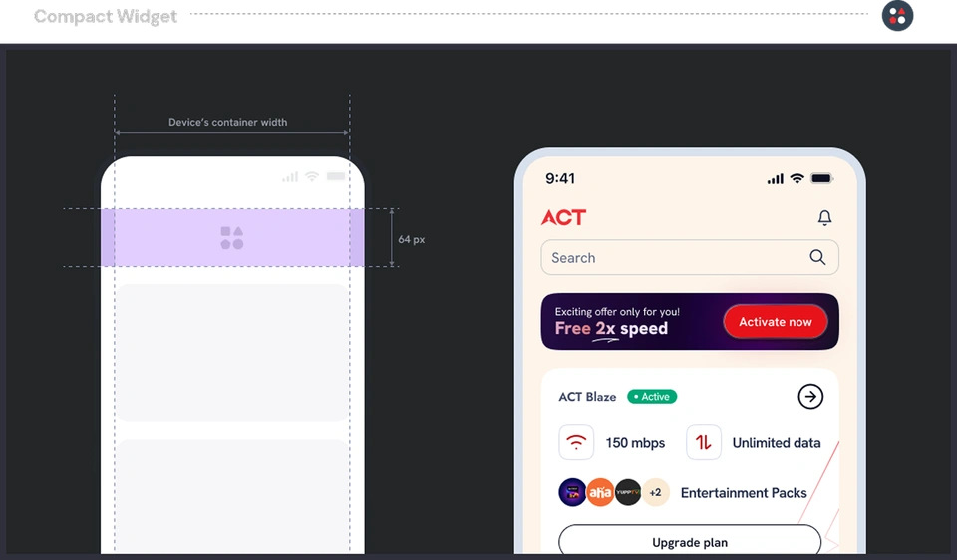957x560 pixels.
Task: Click the unlimited data arrows icon
Action: tap(704, 442)
